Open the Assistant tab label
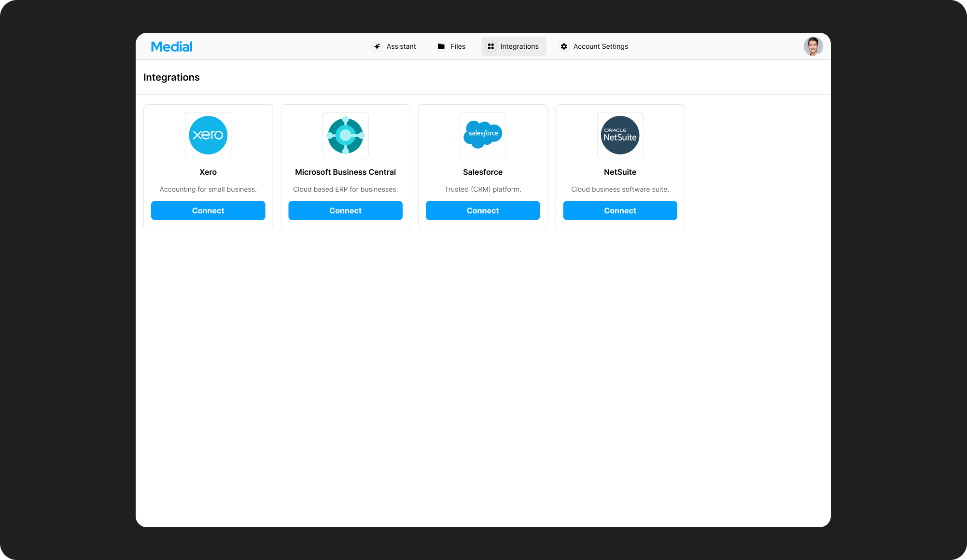Viewport: 967px width, 560px height. pyautogui.click(x=401, y=46)
